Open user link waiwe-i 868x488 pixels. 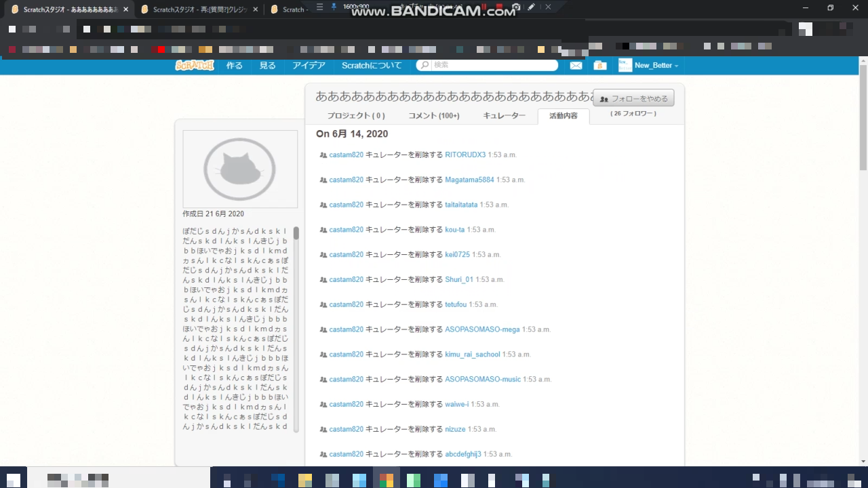tap(457, 404)
